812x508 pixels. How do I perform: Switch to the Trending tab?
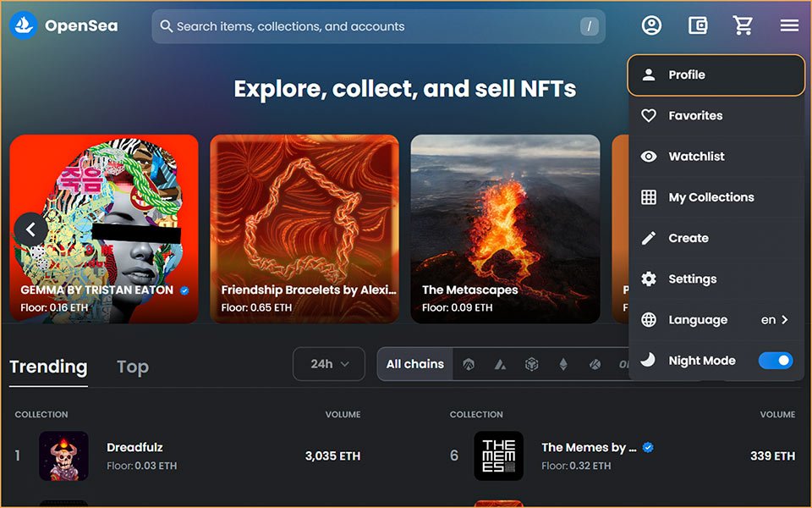49,367
